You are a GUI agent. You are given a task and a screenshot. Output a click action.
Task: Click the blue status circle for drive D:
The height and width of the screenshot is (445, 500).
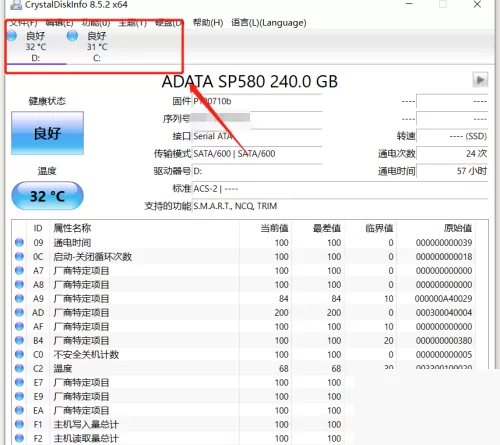pyautogui.click(x=12, y=36)
